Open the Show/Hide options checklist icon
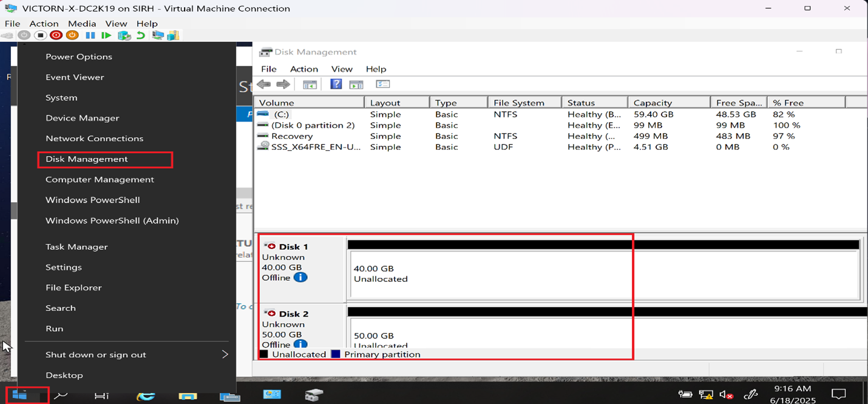Viewport: 868px width, 404px height. pyautogui.click(x=383, y=84)
